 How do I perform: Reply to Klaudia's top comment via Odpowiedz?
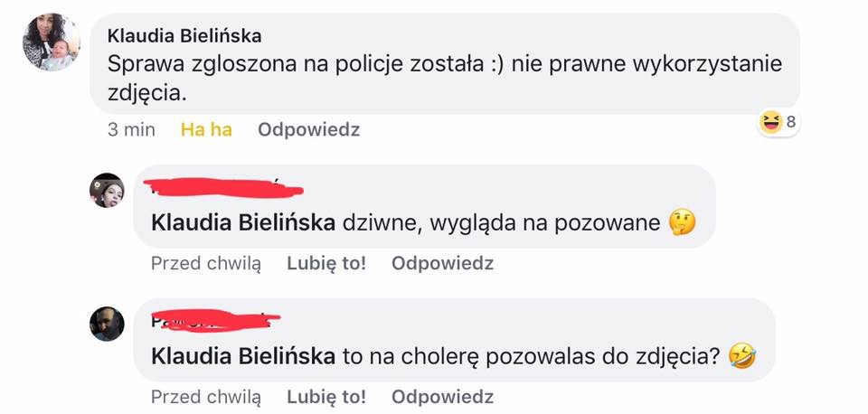point(308,130)
